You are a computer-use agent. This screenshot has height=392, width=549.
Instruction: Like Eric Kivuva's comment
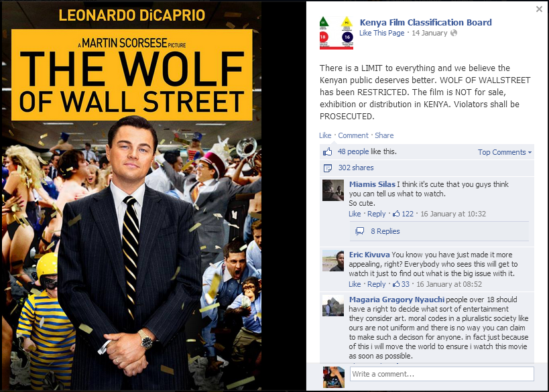355,284
